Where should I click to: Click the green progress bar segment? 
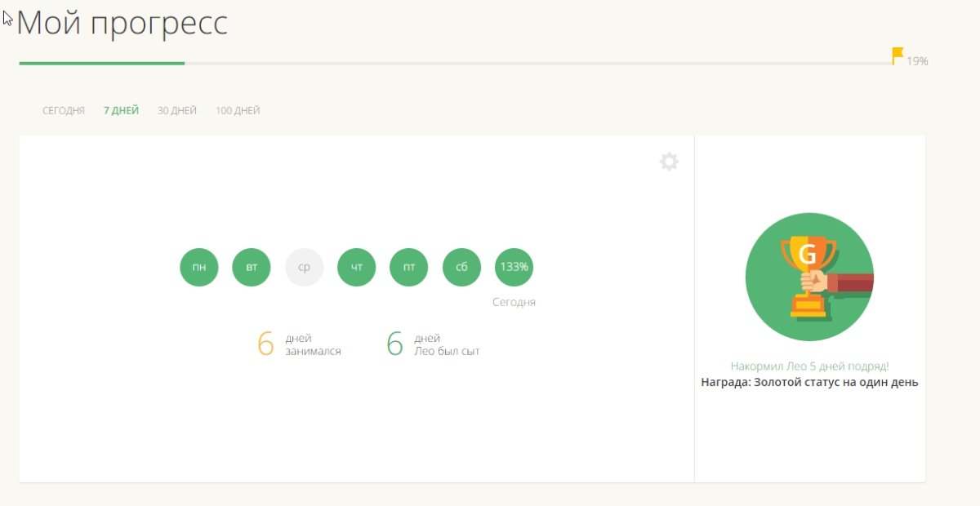coord(102,63)
